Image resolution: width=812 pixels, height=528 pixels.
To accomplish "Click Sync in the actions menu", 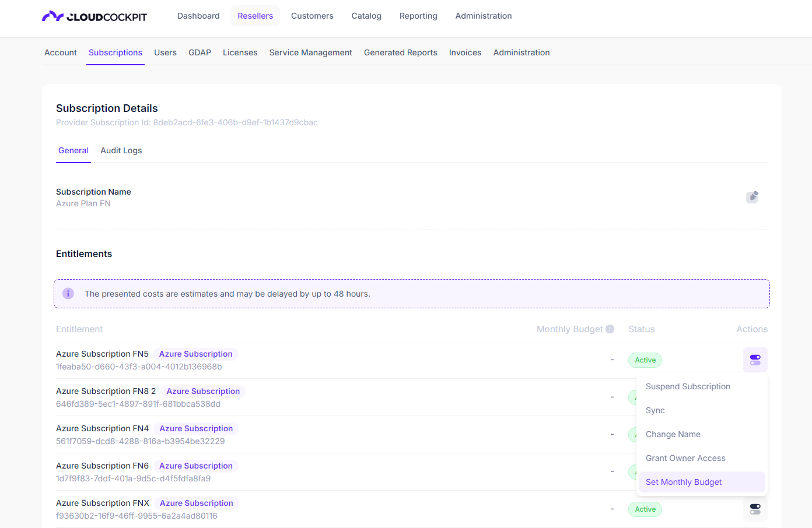I will [x=655, y=410].
